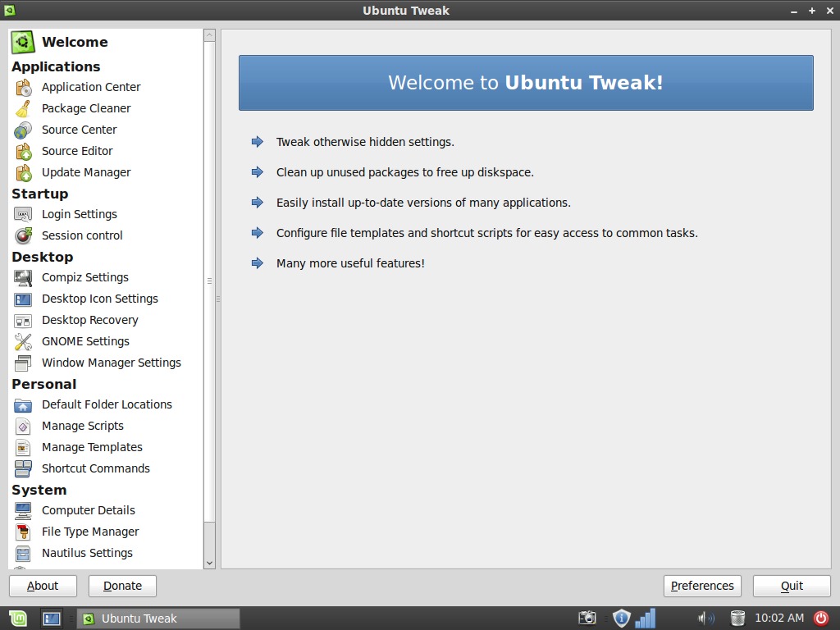Open the trash can tray icon

737,618
